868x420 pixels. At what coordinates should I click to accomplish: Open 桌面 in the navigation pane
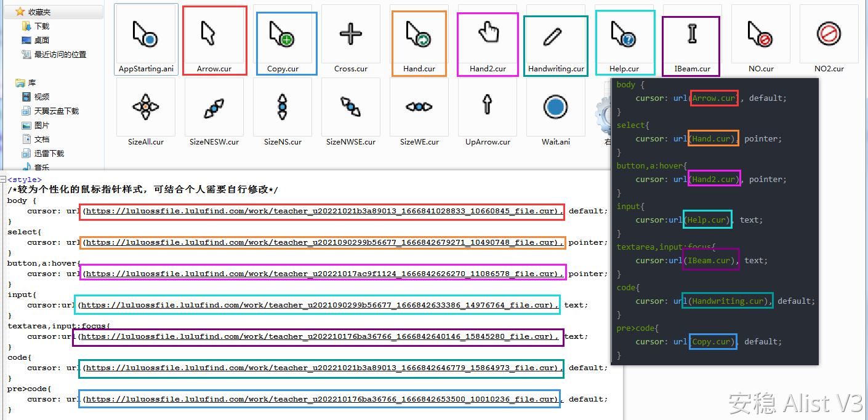coord(41,40)
